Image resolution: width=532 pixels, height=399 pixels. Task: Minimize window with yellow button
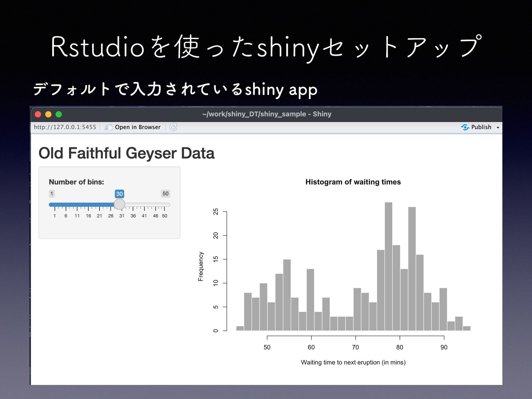point(48,114)
